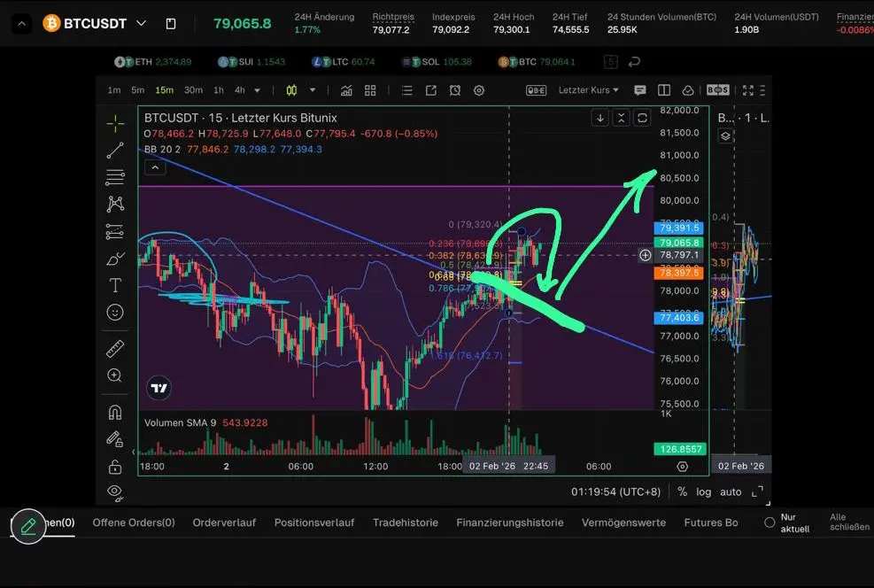Screen dimensions: 874x588
Task: Toggle the split panel layout icon
Action: (x=664, y=90)
